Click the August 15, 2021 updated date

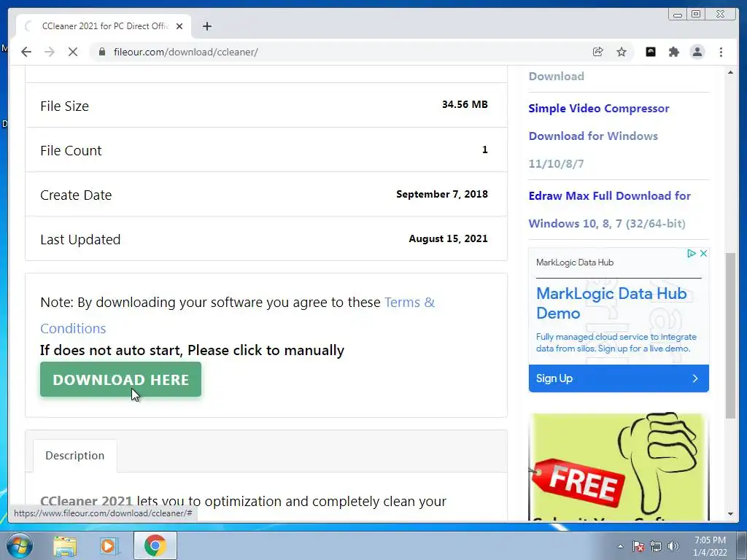449,238
